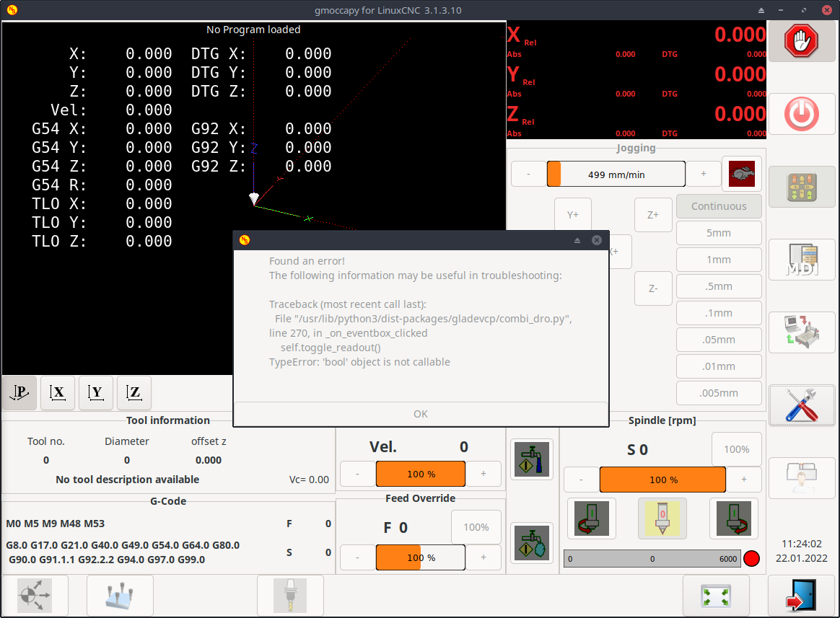Image resolution: width=840 pixels, height=618 pixels.
Task: Toggle the machine power button
Action: coord(802,114)
